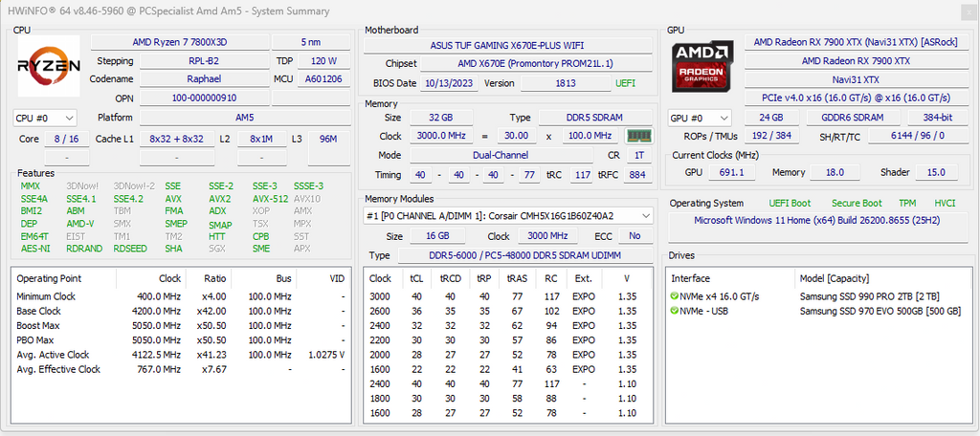The width and height of the screenshot is (980, 436).
Task: Select the 1800 clock timing row
Action: (509, 399)
